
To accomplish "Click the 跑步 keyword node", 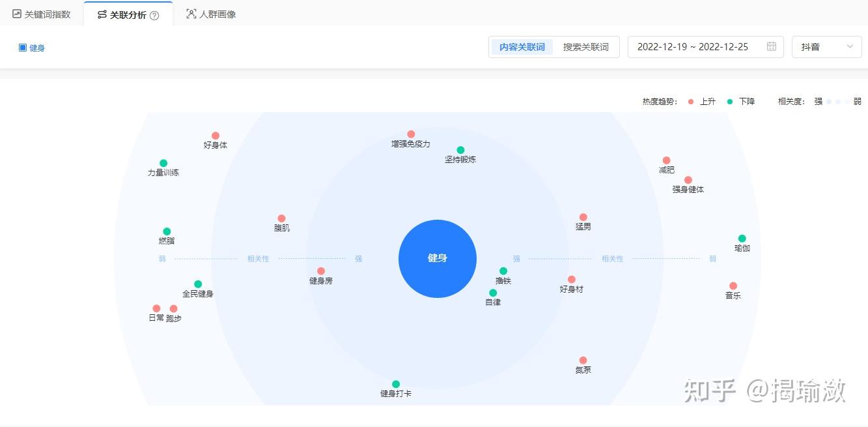I will point(173,309).
